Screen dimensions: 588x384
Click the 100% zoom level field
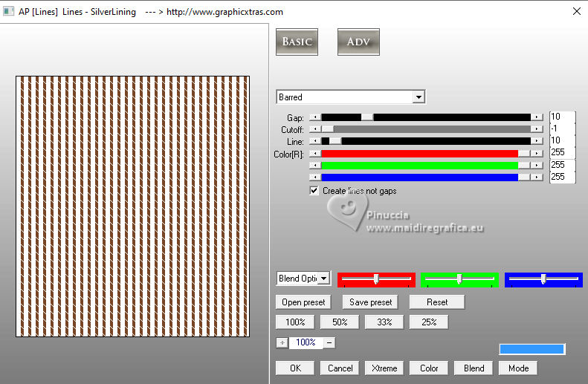[306, 342]
